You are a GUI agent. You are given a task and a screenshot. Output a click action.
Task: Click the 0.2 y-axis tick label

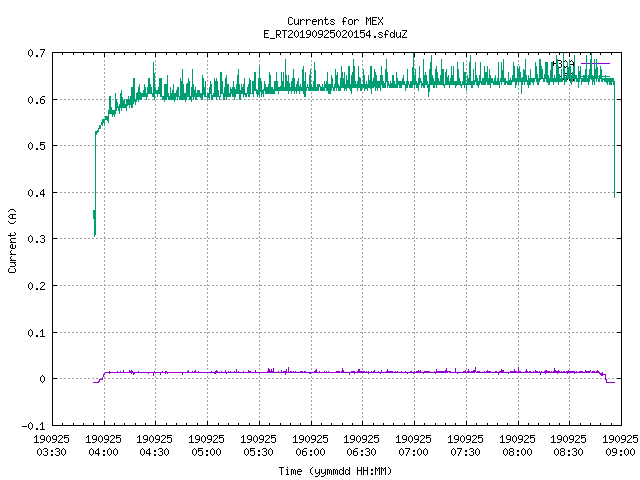tap(36, 286)
